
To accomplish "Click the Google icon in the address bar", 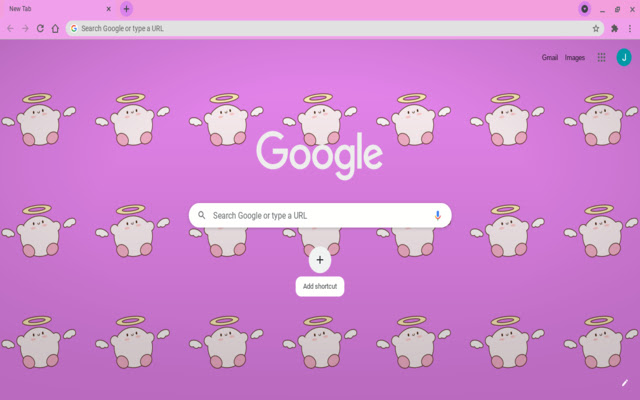I will point(74,28).
